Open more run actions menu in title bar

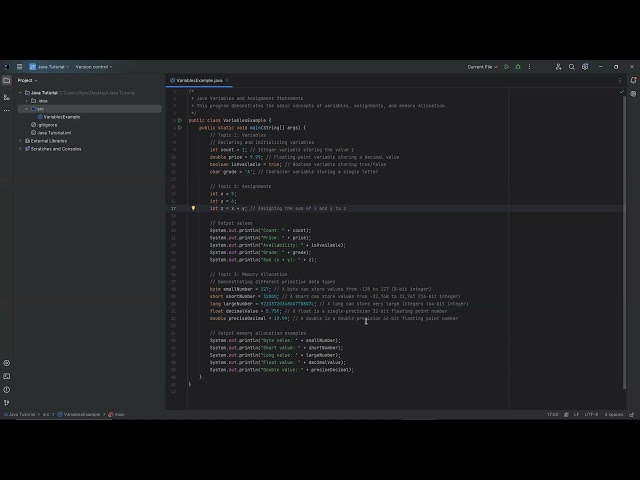(529, 67)
